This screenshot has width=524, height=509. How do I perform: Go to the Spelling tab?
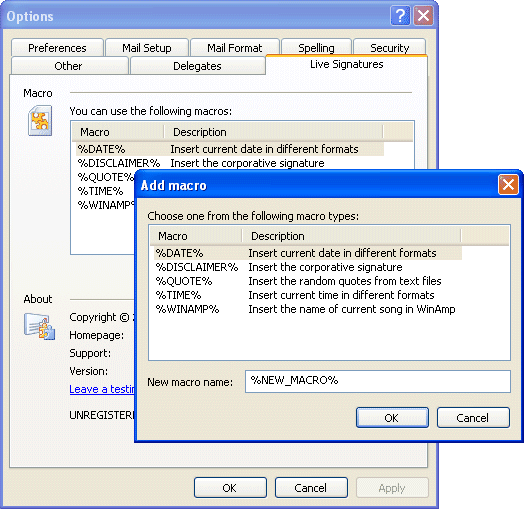click(316, 48)
